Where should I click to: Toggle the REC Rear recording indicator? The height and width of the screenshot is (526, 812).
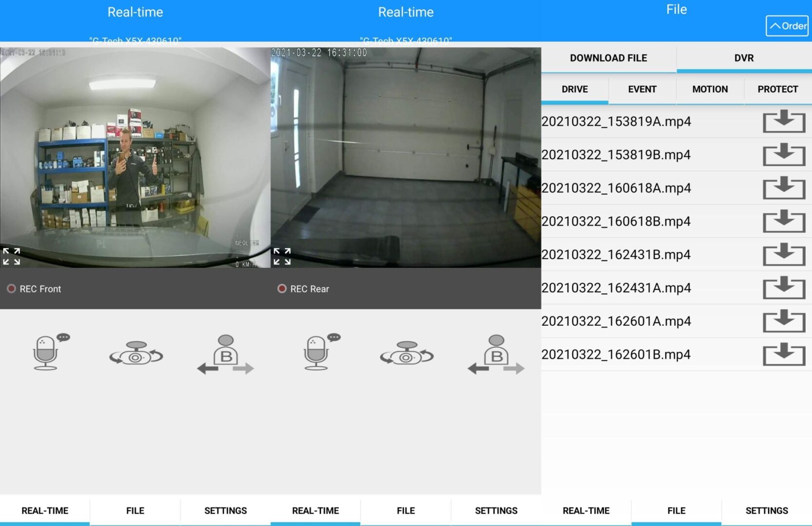point(282,289)
